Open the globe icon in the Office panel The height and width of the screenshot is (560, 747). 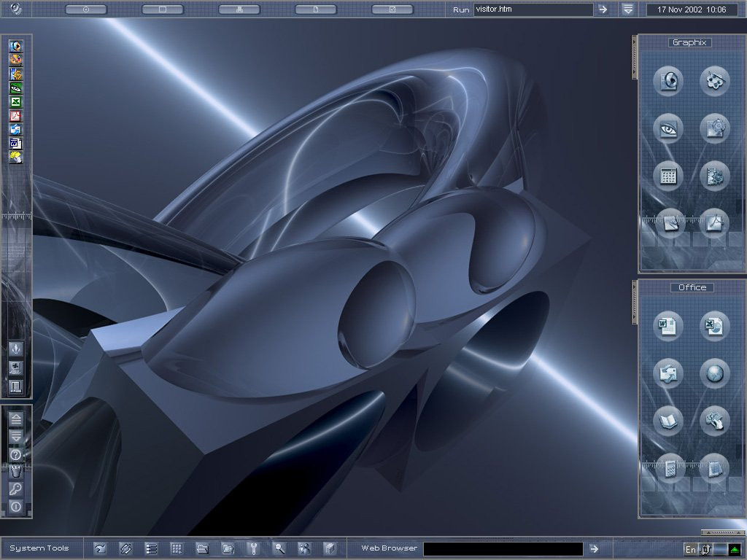(x=715, y=374)
